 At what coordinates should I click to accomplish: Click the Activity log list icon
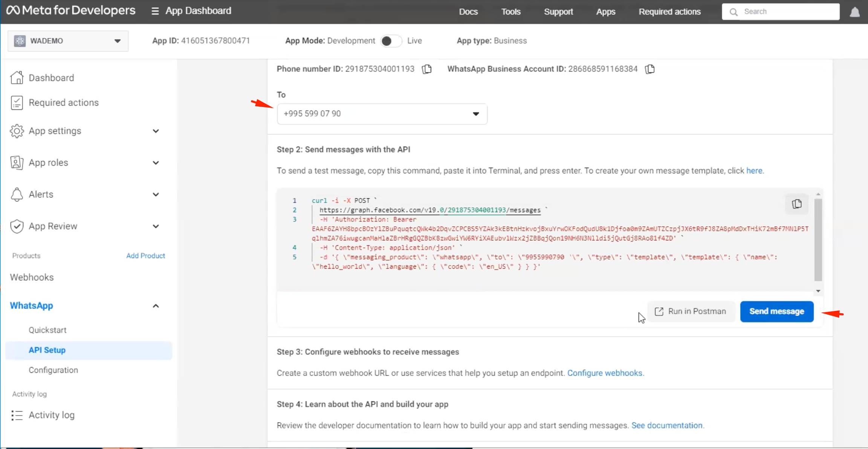click(x=17, y=415)
